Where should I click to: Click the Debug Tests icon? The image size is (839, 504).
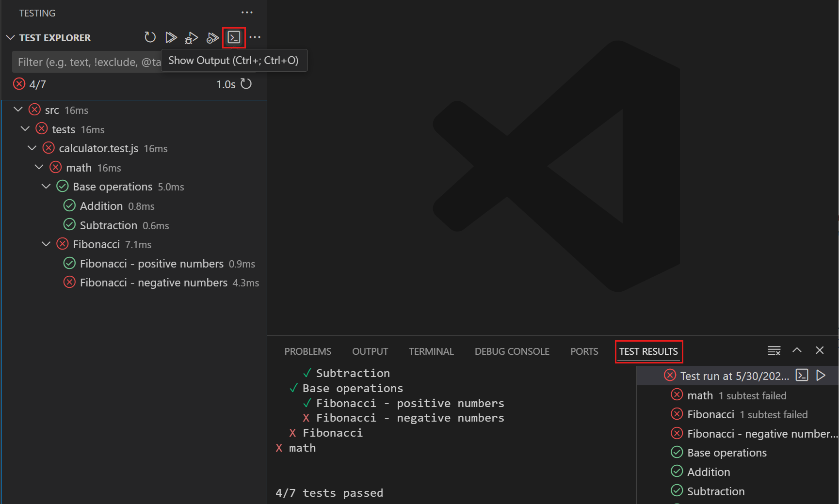[192, 37]
